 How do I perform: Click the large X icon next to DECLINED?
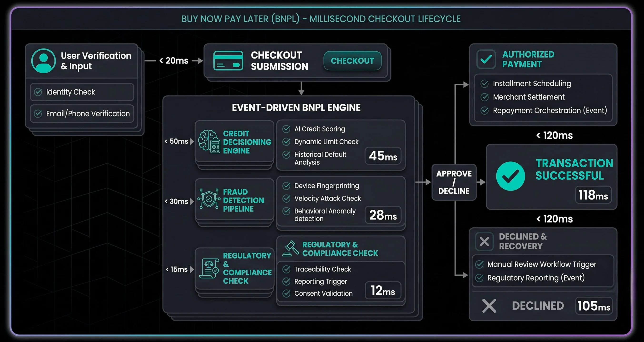click(x=489, y=306)
